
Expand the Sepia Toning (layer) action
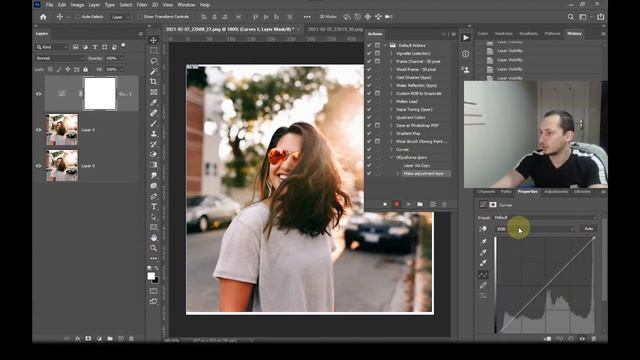(391, 109)
